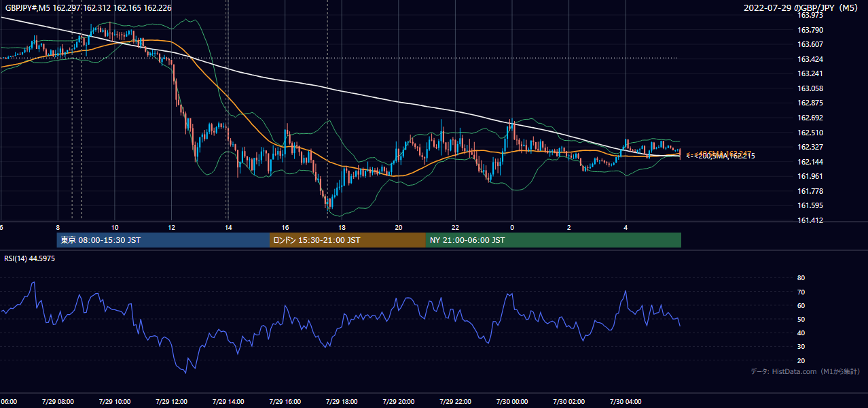Click RSI scale value 60
This screenshot has width=868, height=408.
point(801,305)
